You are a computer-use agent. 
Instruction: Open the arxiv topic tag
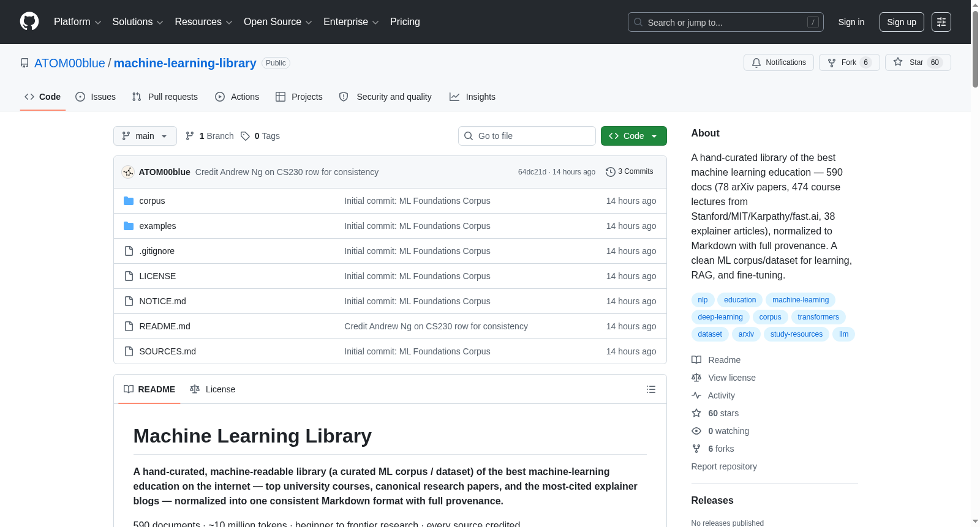746,334
